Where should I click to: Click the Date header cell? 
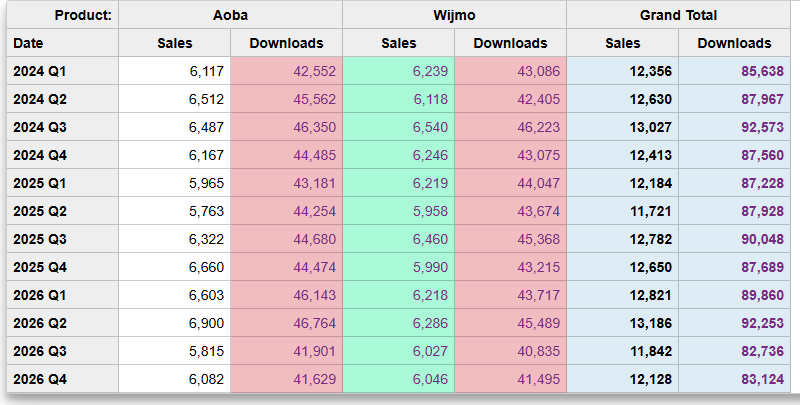pos(63,43)
